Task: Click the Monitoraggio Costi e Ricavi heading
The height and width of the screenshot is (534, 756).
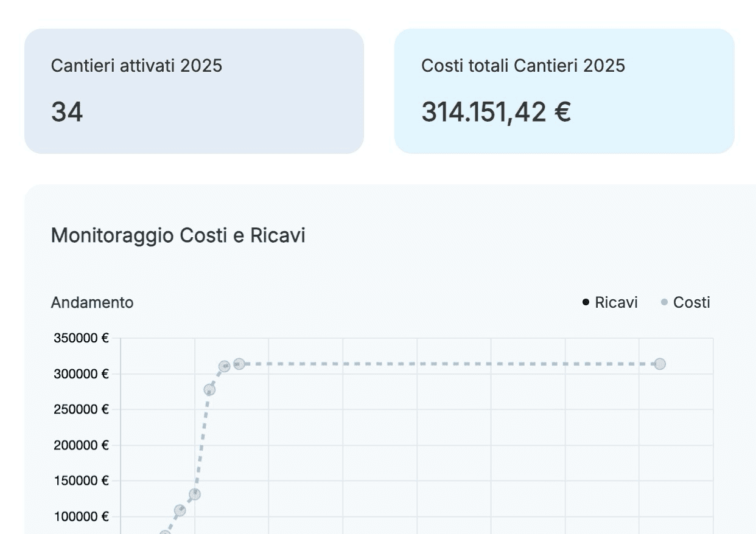Action: (x=178, y=235)
